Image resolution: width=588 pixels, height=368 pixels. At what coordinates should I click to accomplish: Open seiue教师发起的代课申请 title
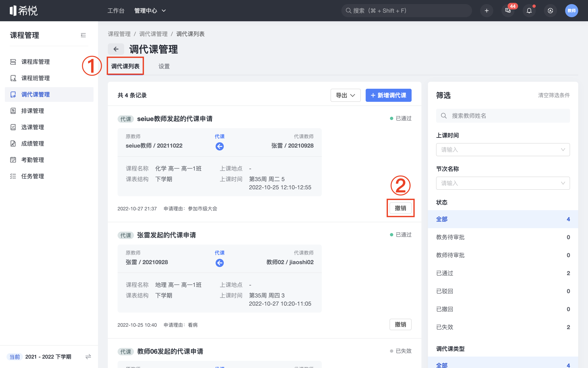click(175, 119)
